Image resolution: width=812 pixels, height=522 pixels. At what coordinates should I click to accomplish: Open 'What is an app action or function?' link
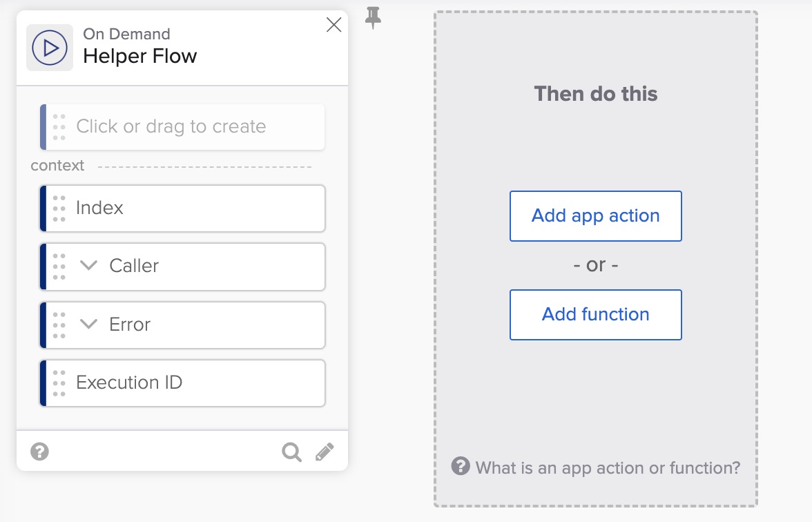pyautogui.click(x=608, y=468)
